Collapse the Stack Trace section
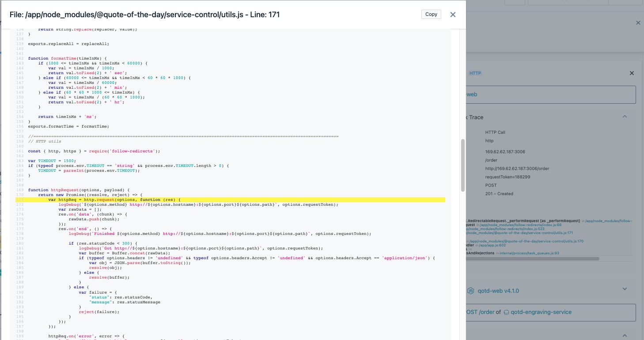 [625, 117]
